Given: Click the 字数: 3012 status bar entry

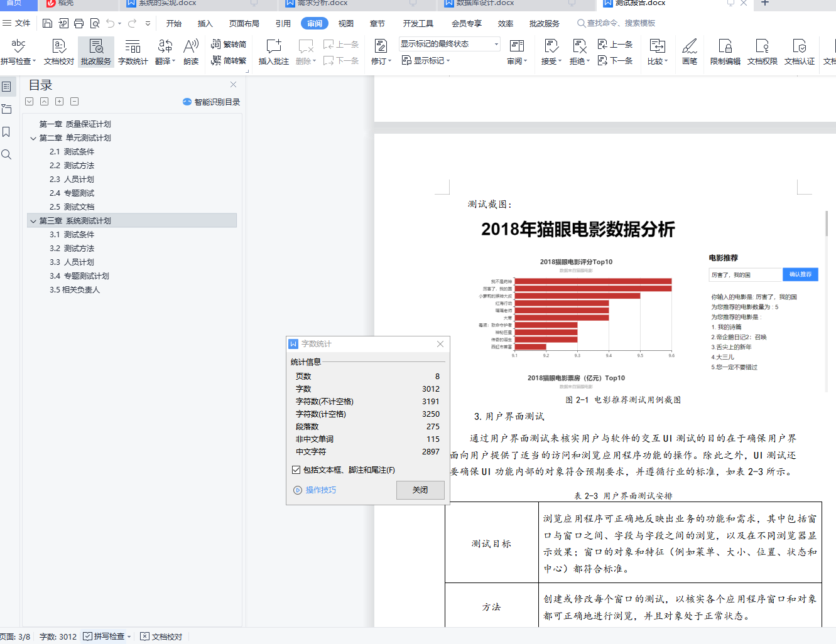Looking at the screenshot, I should coord(58,636).
